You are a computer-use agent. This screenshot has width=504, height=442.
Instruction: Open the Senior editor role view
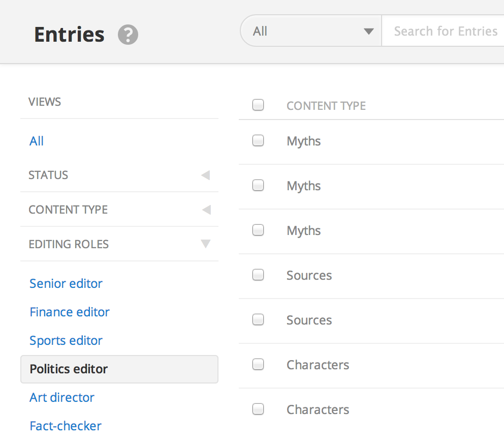tap(66, 283)
